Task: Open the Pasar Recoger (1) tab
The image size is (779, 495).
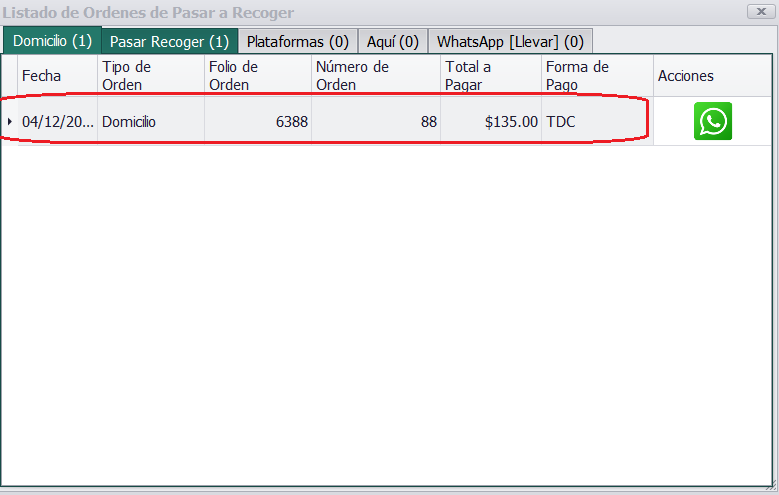Action: pos(169,42)
